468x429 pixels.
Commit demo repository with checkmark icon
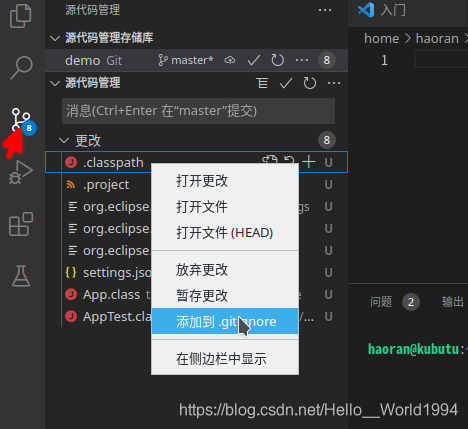point(254,60)
